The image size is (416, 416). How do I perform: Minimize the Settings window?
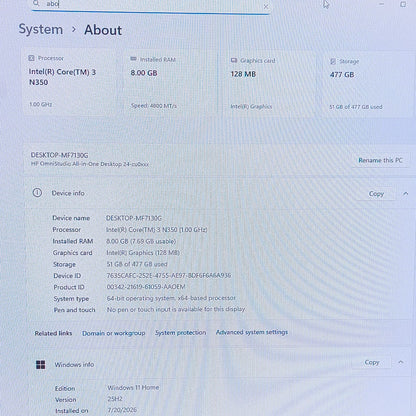(x=381, y=4)
